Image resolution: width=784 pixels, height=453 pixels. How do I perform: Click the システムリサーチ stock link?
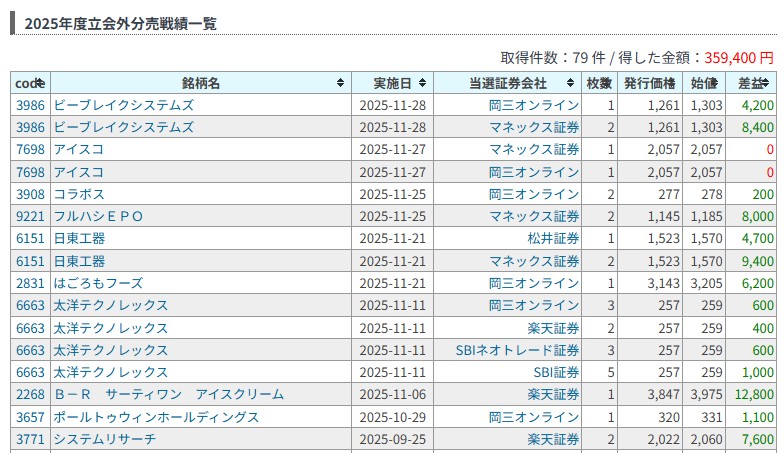click(105, 438)
